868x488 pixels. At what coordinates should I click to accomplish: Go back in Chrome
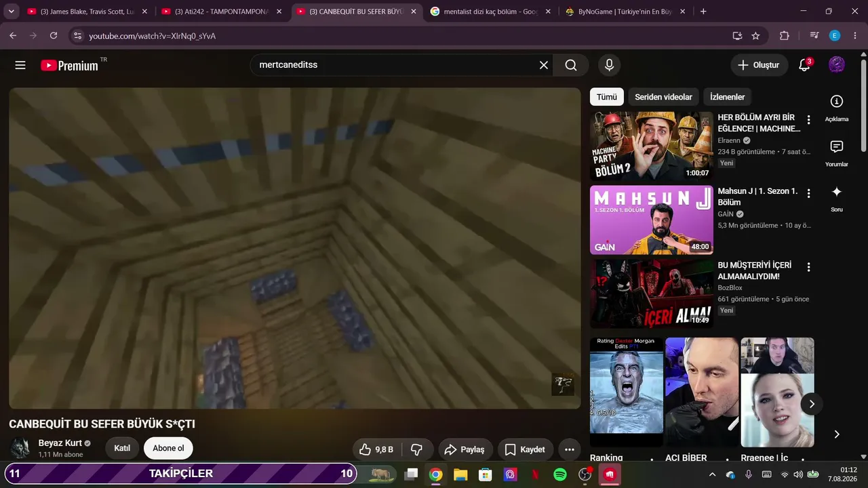(13, 36)
